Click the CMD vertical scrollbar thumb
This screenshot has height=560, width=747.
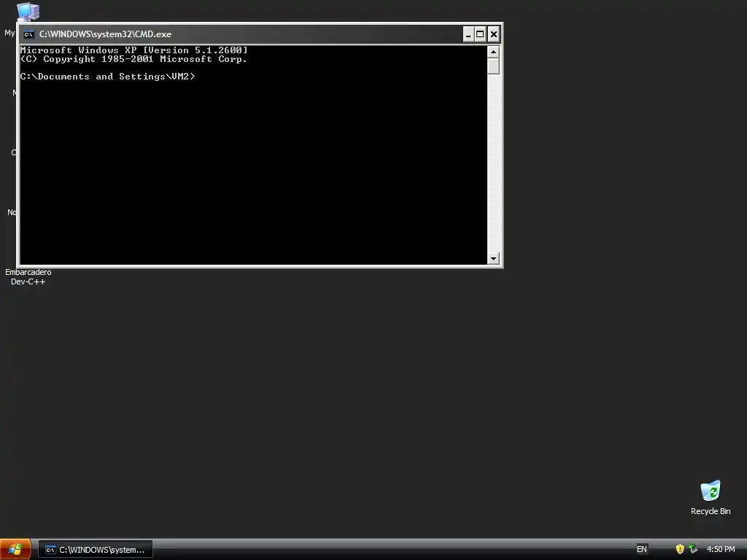point(493,66)
